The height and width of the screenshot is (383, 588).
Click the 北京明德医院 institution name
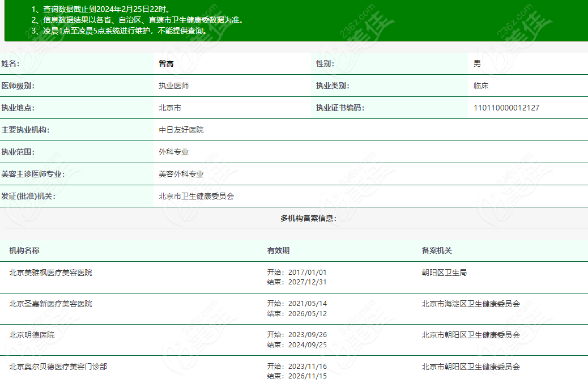pyautogui.click(x=32, y=335)
